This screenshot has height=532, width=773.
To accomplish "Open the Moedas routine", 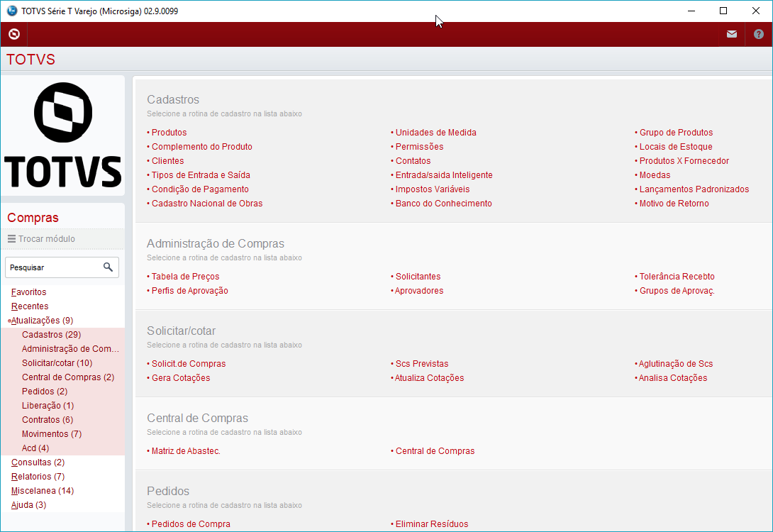I will click(655, 175).
